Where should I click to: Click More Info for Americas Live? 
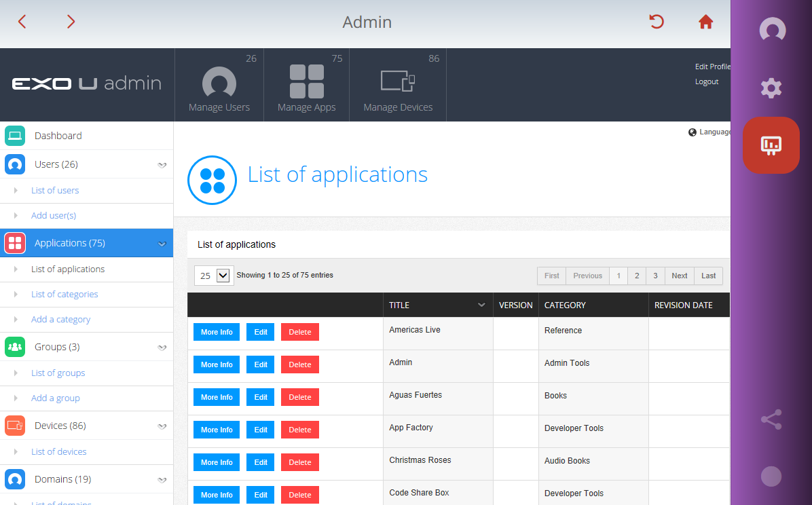click(217, 332)
